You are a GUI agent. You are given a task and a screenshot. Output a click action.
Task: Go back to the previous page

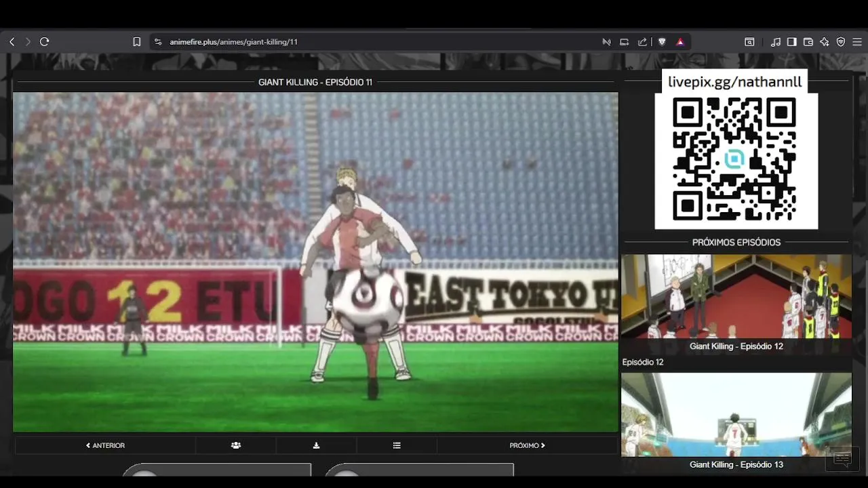coord(12,42)
